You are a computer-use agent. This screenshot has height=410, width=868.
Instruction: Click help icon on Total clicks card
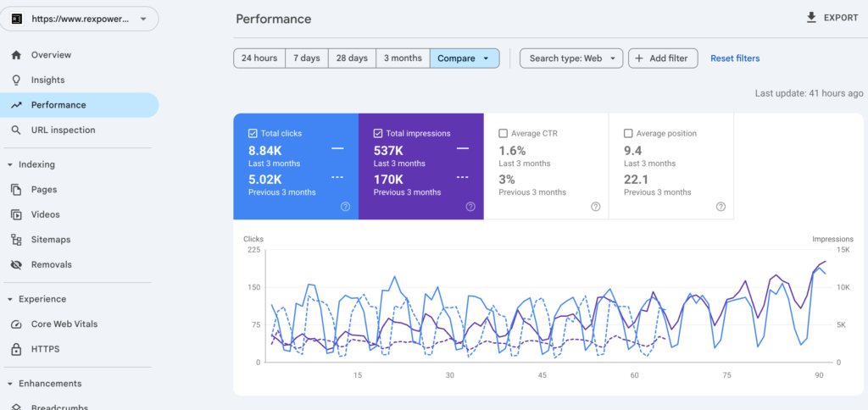tap(345, 207)
